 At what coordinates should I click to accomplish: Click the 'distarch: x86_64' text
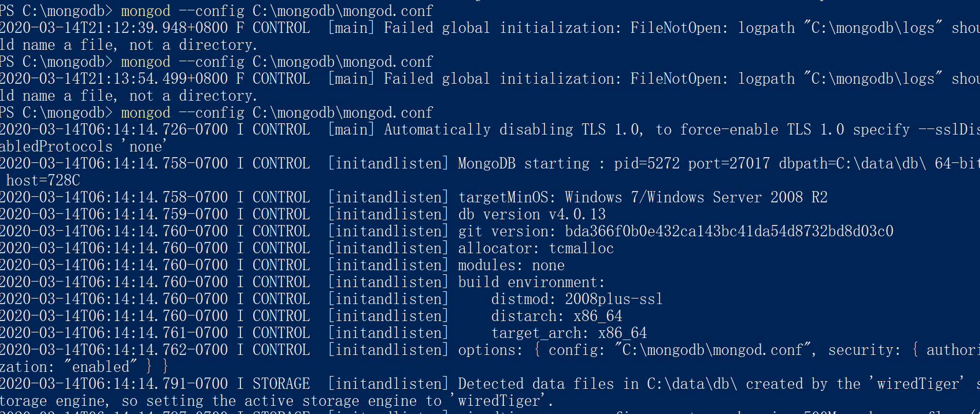556,316
